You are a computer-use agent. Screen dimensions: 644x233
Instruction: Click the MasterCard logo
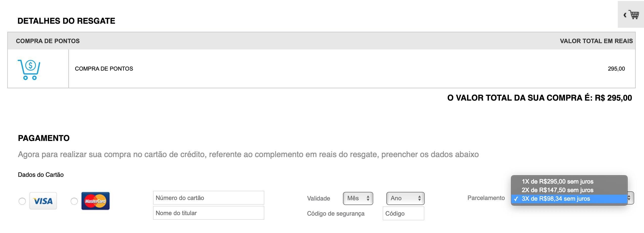pyautogui.click(x=95, y=201)
